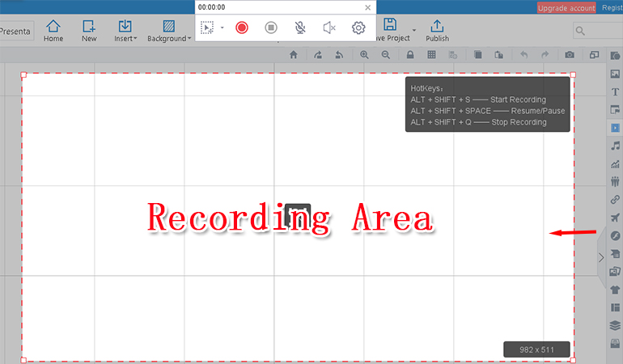This screenshot has width=623, height=364.
Task: Click the Save Project icon
Action: [390, 24]
